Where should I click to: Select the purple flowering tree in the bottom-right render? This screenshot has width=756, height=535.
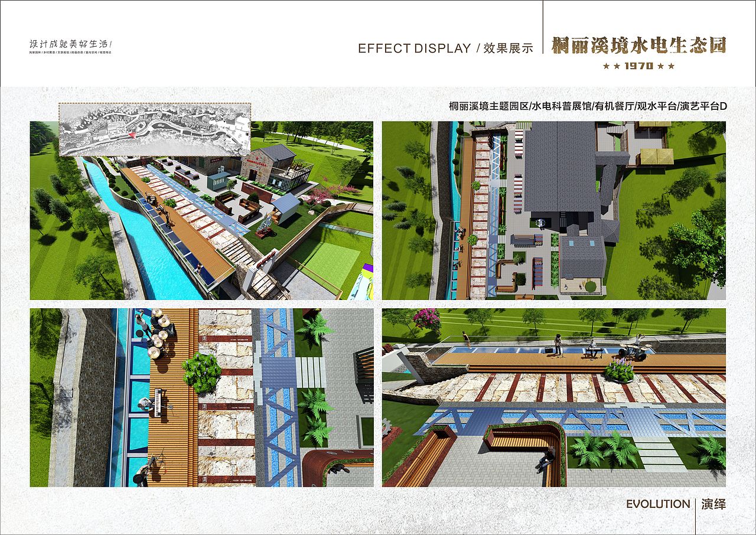[x=427, y=319]
